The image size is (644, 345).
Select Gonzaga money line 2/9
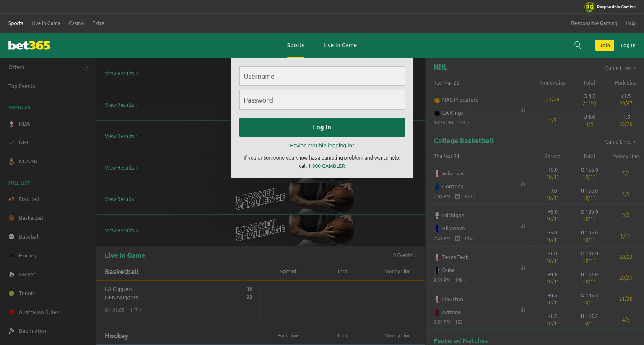tap(626, 194)
